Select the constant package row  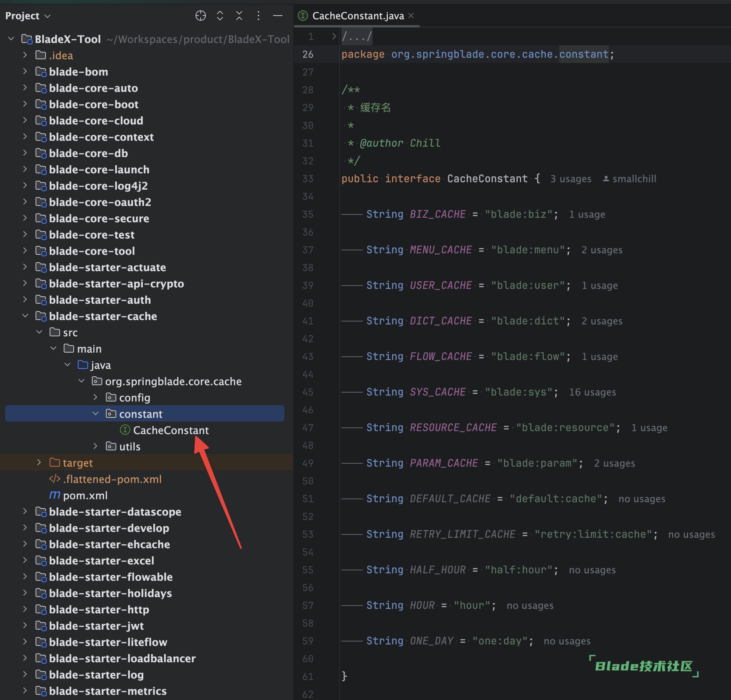point(145,413)
